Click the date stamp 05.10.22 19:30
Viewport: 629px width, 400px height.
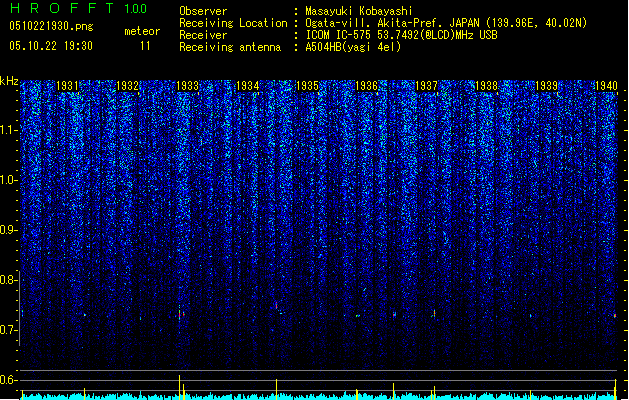point(51,46)
